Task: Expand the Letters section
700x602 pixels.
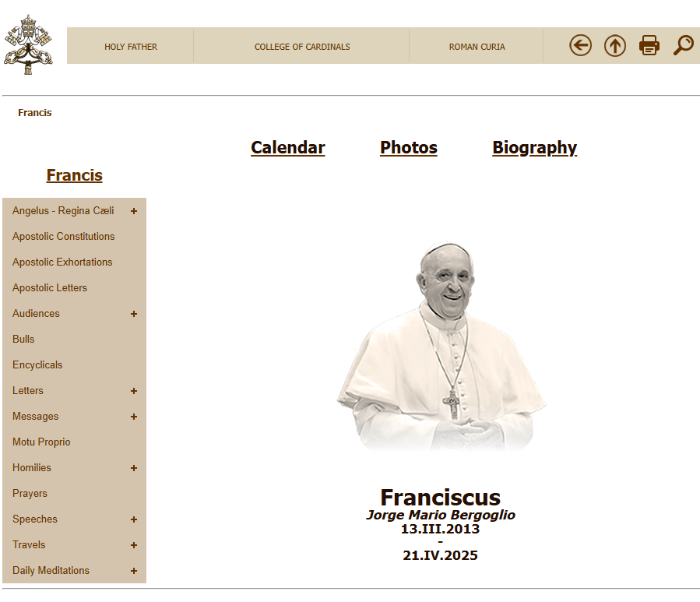Action: [133, 390]
